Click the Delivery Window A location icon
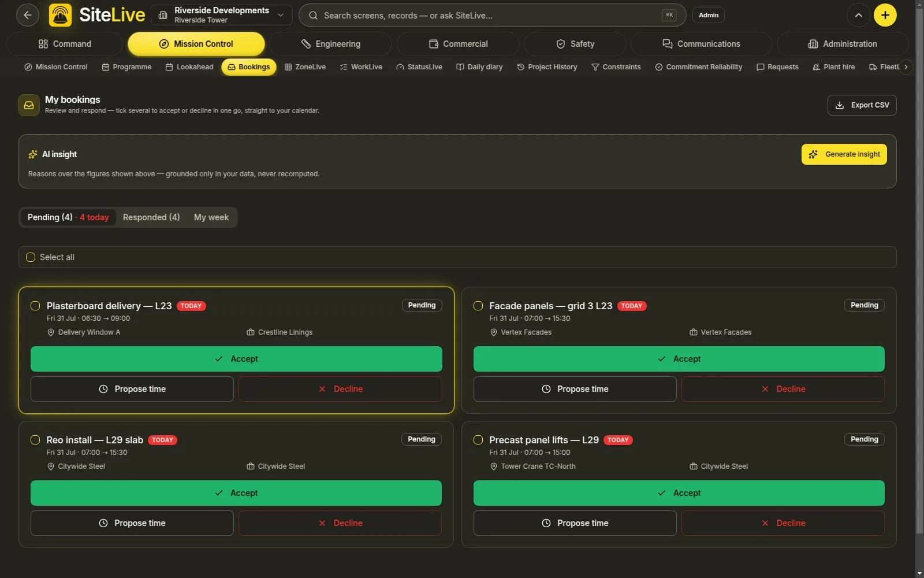Viewport: 924px width, 578px height. pyautogui.click(x=51, y=332)
